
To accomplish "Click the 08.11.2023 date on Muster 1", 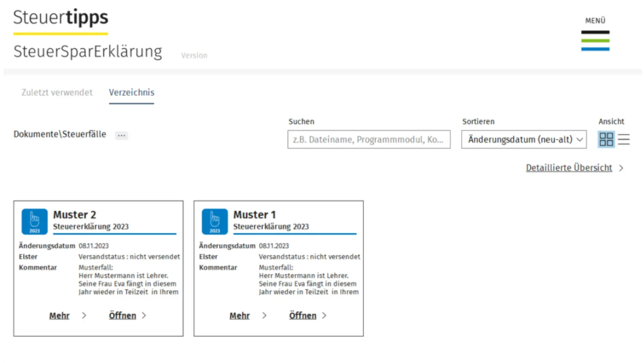I will (x=274, y=246).
